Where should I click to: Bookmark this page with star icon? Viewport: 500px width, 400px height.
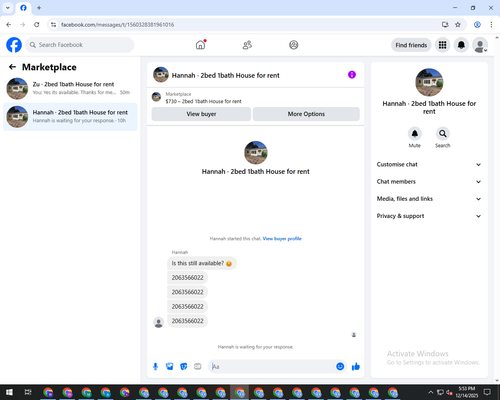[x=458, y=25]
